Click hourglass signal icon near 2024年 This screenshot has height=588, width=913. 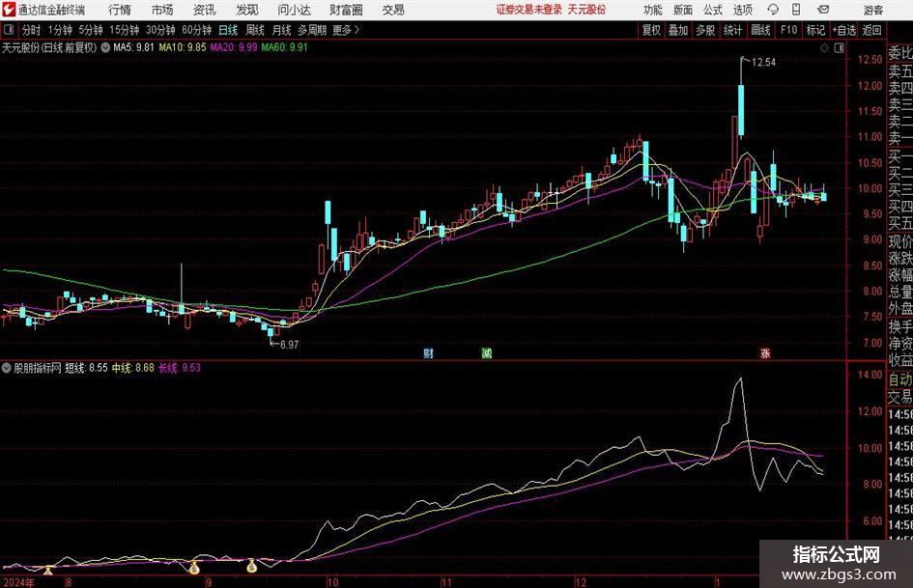click(x=48, y=570)
